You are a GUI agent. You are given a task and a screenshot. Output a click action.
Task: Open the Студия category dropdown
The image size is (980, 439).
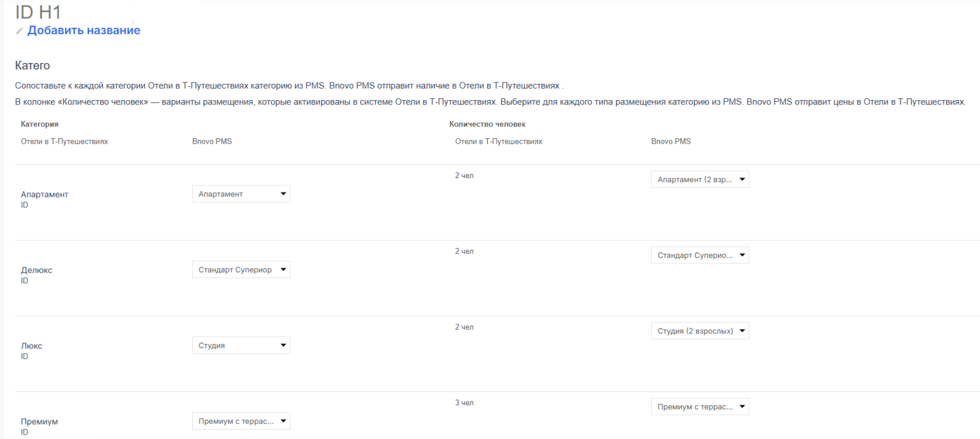coord(241,346)
